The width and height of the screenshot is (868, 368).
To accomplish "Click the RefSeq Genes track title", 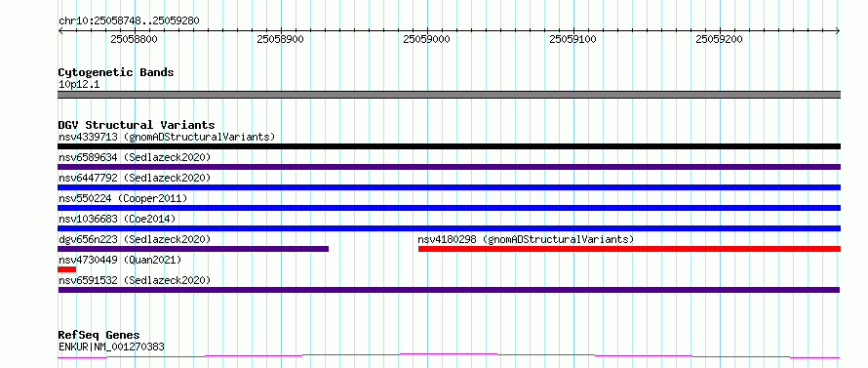I will [x=99, y=336].
